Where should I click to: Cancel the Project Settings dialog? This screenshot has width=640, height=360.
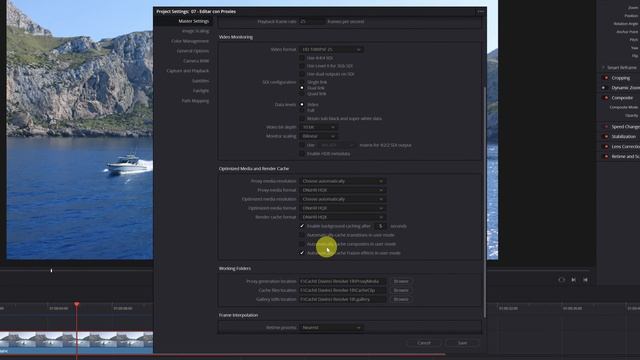pos(424,343)
